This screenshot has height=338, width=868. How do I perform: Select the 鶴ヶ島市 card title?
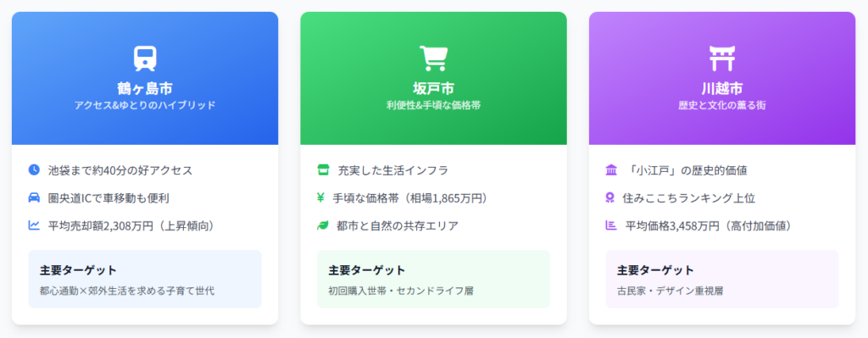(x=145, y=88)
